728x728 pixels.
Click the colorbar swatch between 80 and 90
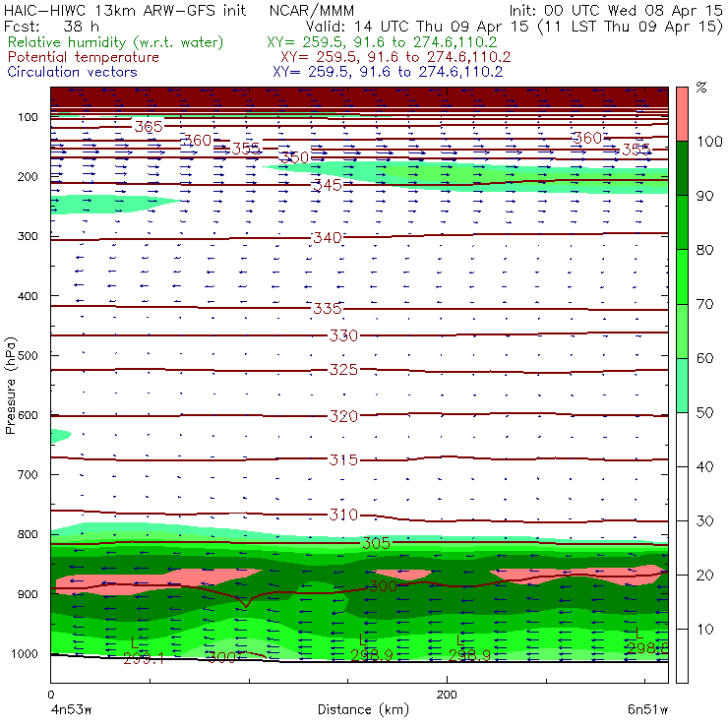(682, 222)
